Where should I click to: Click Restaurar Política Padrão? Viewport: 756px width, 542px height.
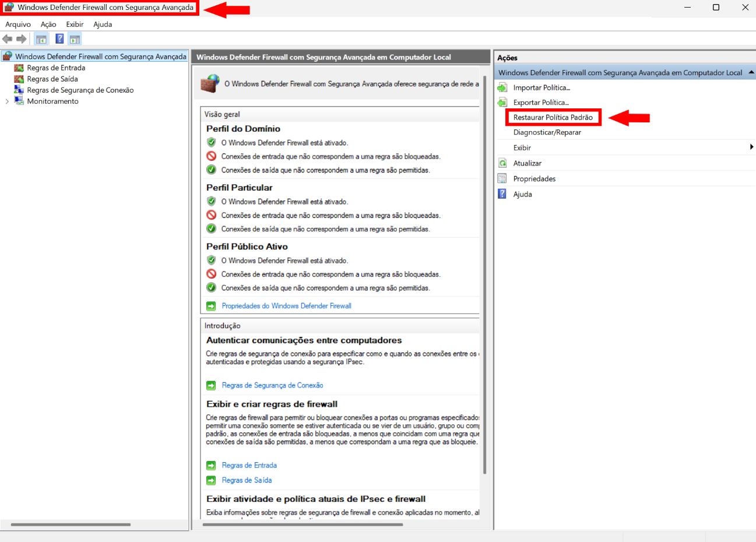[x=553, y=117]
